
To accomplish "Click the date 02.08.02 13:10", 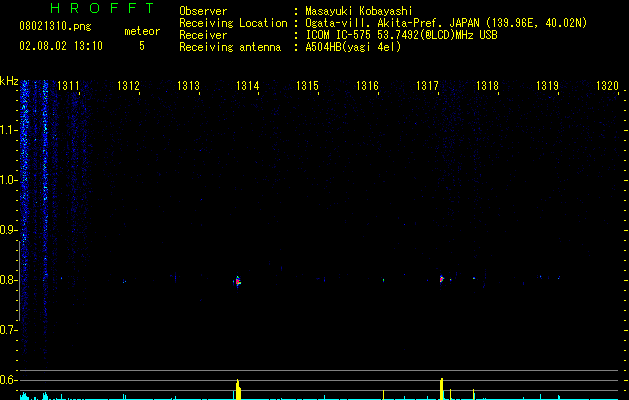I will [x=61, y=46].
